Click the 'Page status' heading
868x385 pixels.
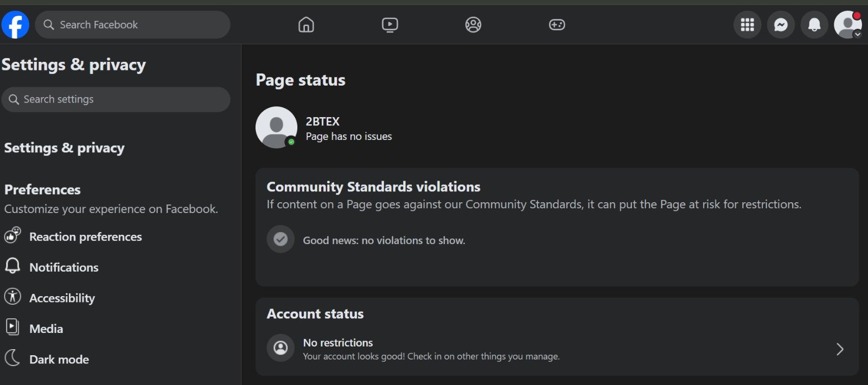(x=301, y=80)
